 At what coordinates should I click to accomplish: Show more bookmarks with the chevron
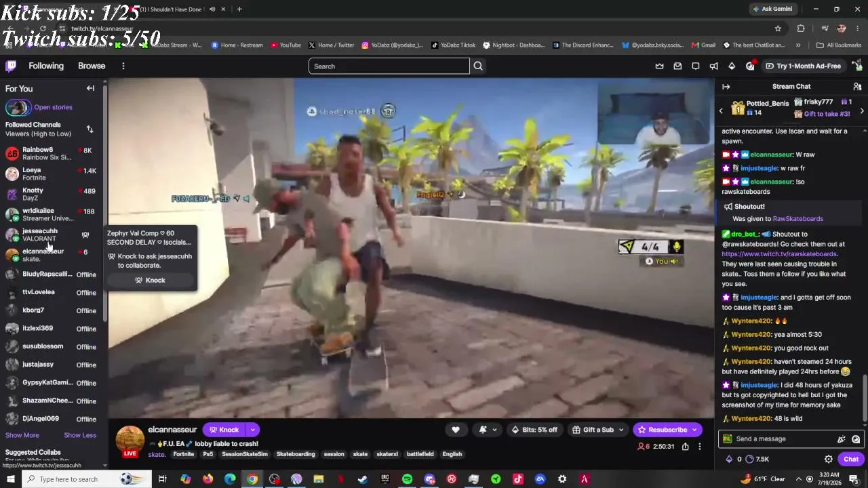(x=797, y=45)
